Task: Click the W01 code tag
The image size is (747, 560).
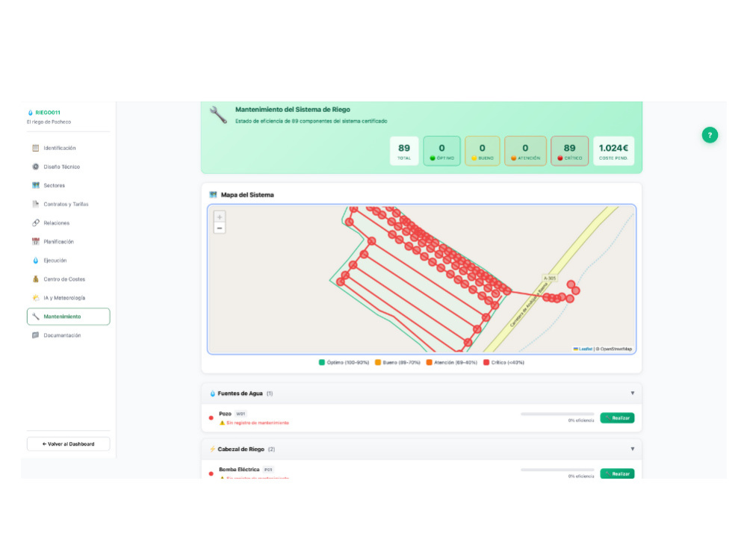Action: coord(241,414)
